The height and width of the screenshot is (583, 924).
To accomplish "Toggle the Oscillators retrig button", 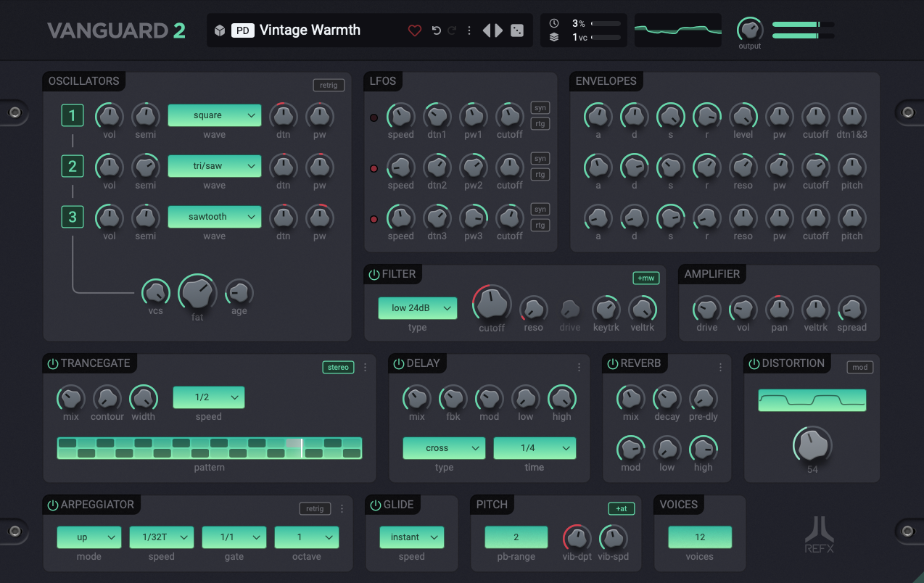I will (x=329, y=85).
